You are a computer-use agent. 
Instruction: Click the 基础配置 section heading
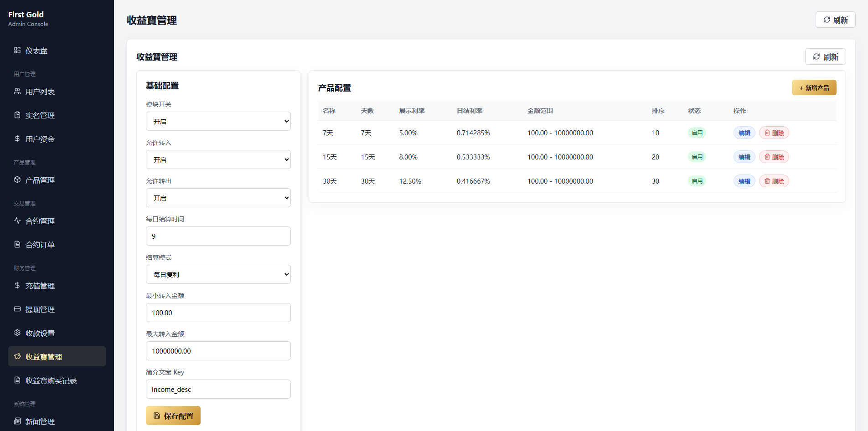(x=162, y=86)
